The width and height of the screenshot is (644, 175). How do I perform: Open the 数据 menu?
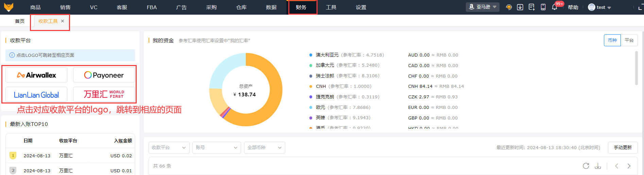point(271,7)
